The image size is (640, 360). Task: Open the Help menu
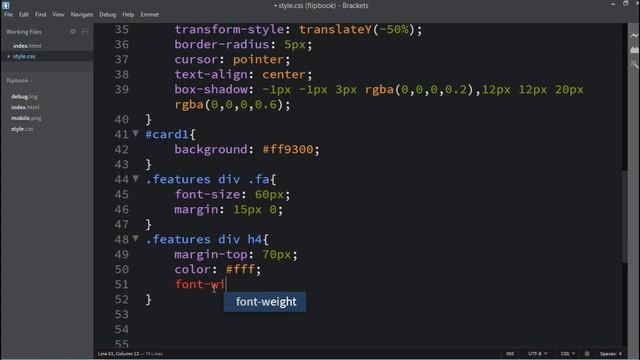click(x=128, y=14)
